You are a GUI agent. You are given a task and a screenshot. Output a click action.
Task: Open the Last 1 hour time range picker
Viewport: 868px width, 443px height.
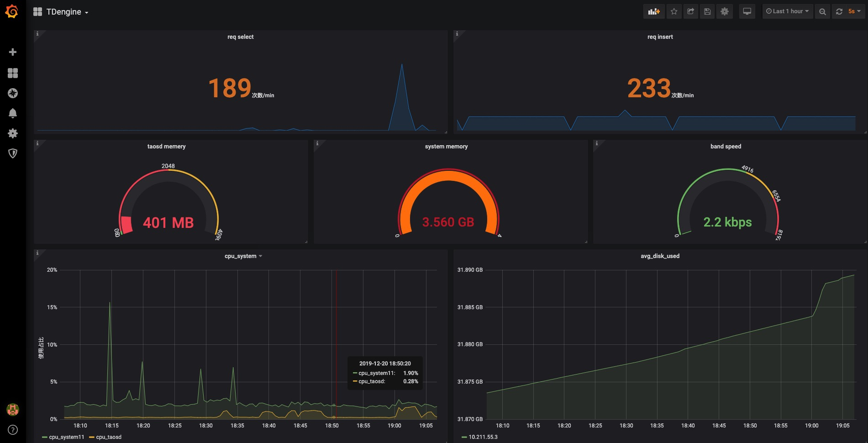tap(787, 11)
